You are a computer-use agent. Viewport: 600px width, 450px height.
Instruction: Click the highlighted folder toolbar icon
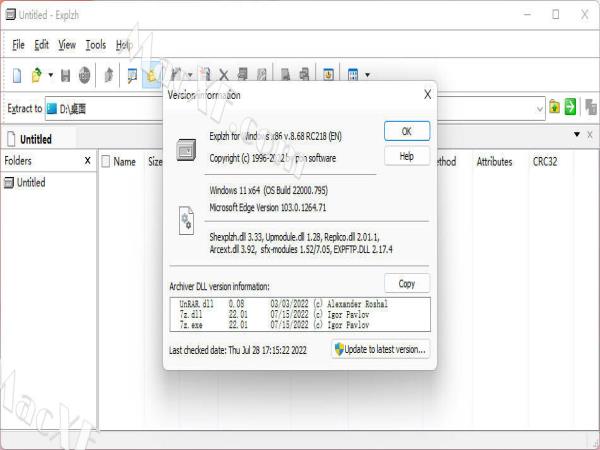click(152, 75)
